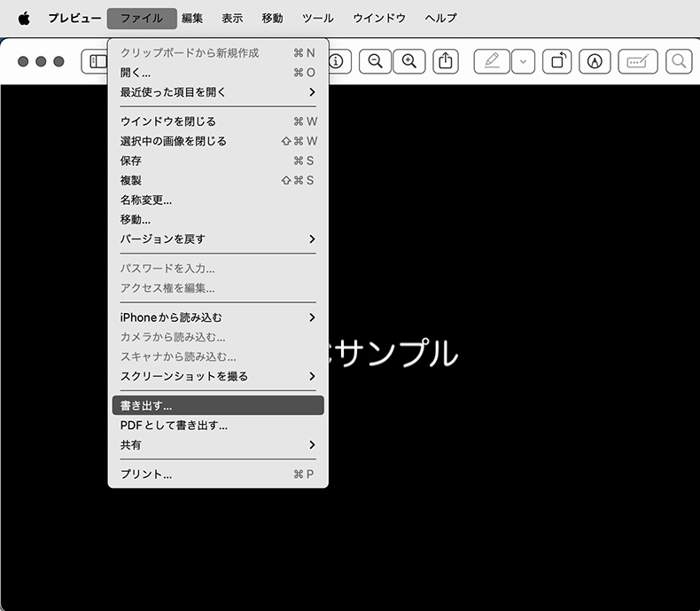
Task: Close the ファイル menu in menu bar
Action: (x=142, y=19)
